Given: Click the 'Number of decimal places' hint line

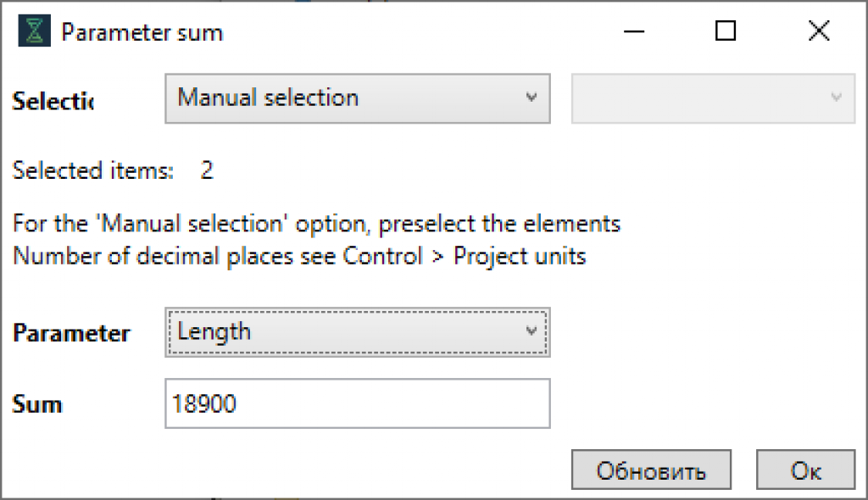Looking at the screenshot, I should tap(299, 257).
